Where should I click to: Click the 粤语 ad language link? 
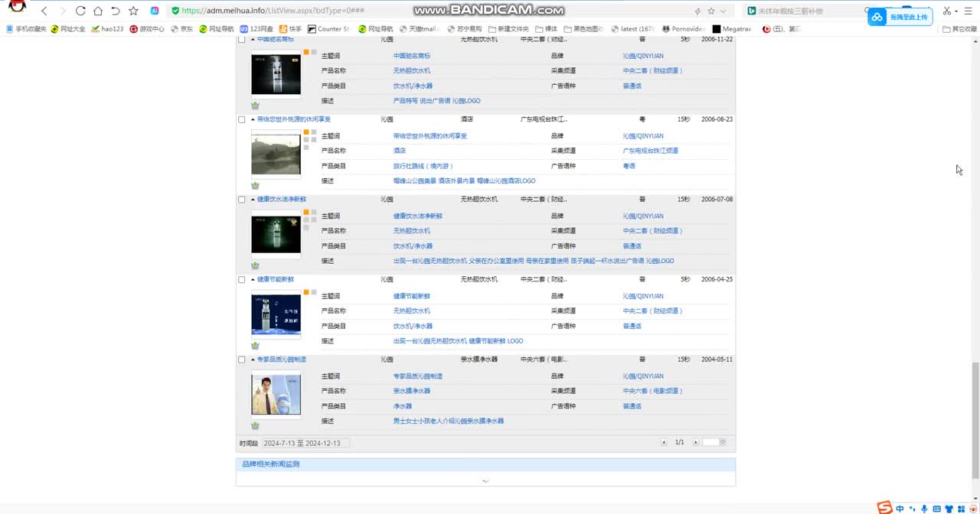[x=629, y=166]
